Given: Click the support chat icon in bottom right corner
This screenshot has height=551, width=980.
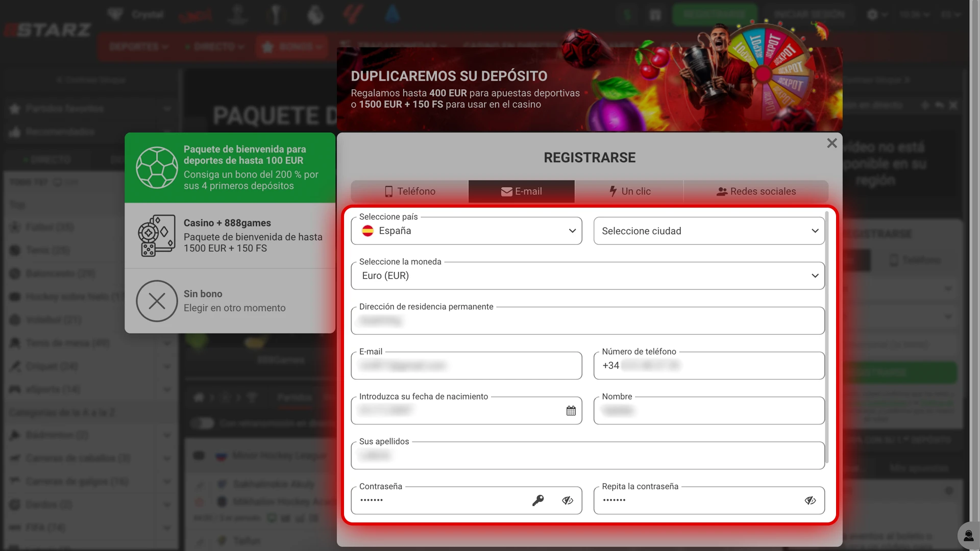Looking at the screenshot, I should 968,535.
